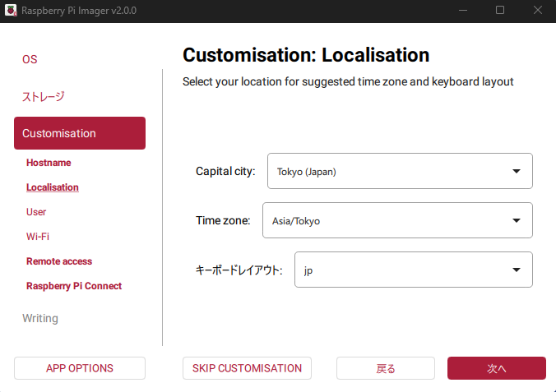The height and width of the screenshot is (392, 556).
Task: Select the Customisation sidebar section
Action: click(x=80, y=133)
